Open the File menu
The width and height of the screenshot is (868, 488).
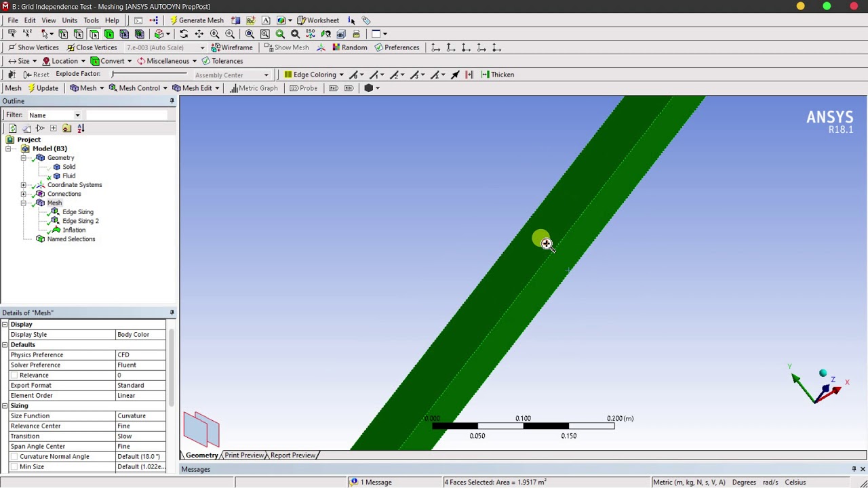(13, 20)
